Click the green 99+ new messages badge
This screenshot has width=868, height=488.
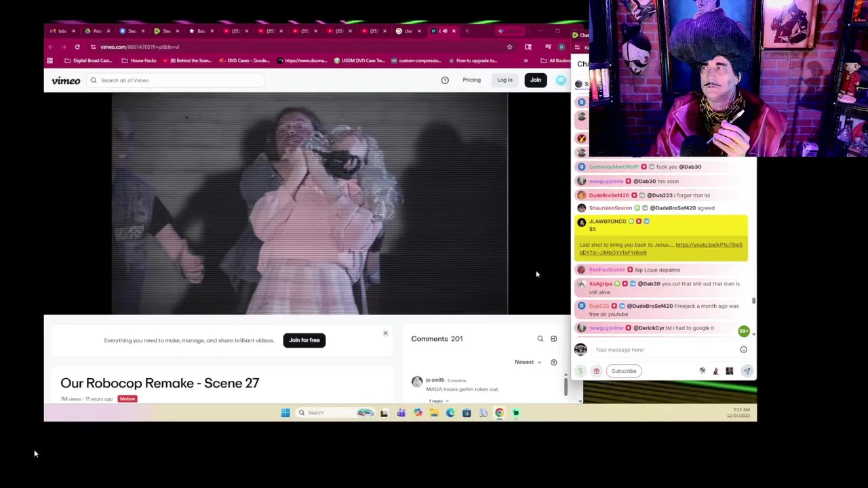[744, 331]
